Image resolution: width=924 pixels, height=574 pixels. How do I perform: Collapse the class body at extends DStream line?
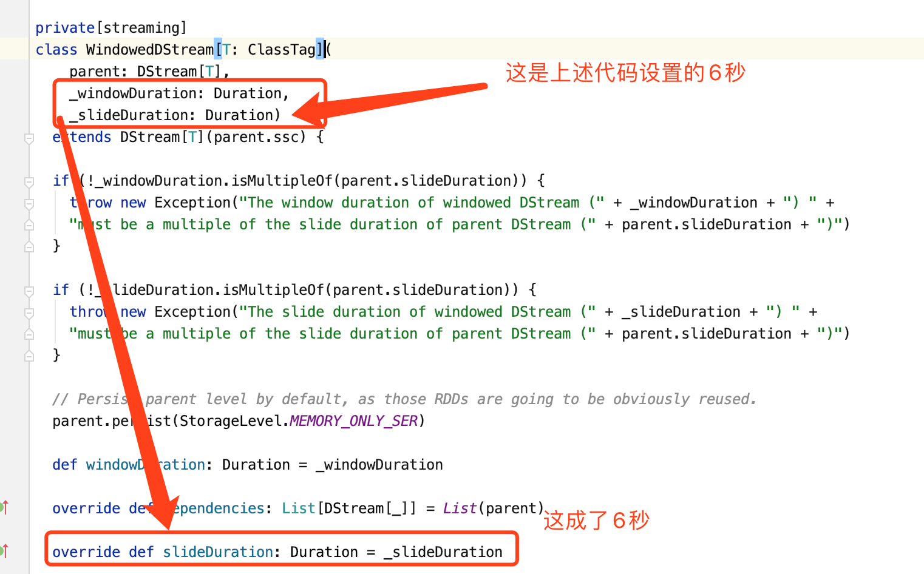29,138
